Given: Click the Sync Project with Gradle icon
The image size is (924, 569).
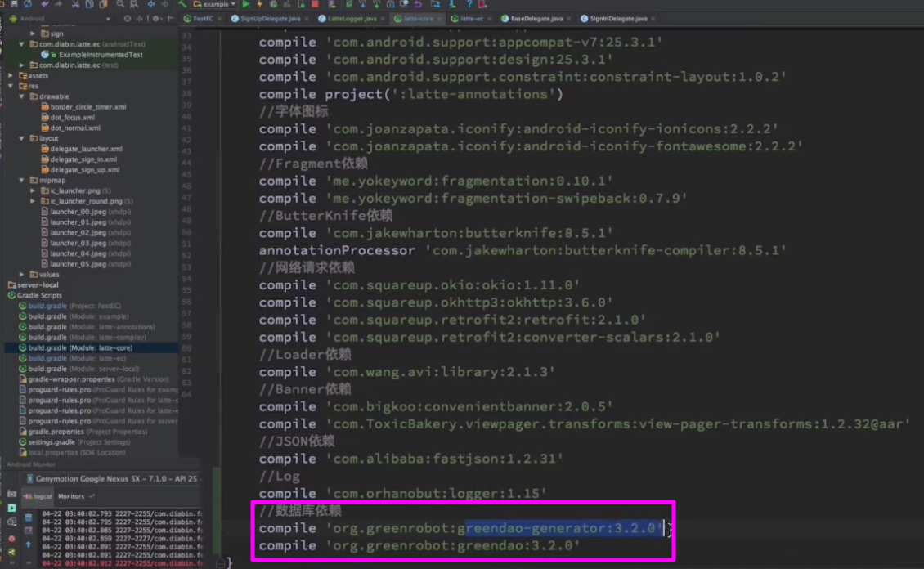Looking at the screenshot, I should coord(349,3).
